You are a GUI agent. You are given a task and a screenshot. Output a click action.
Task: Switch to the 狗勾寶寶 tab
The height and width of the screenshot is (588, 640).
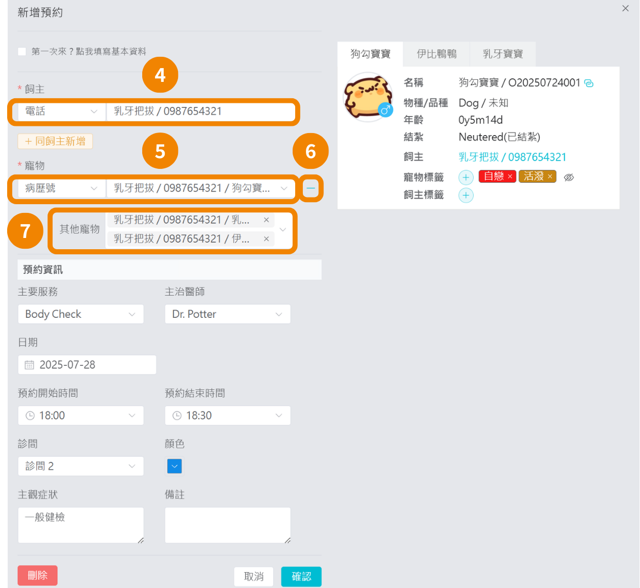pyautogui.click(x=370, y=54)
